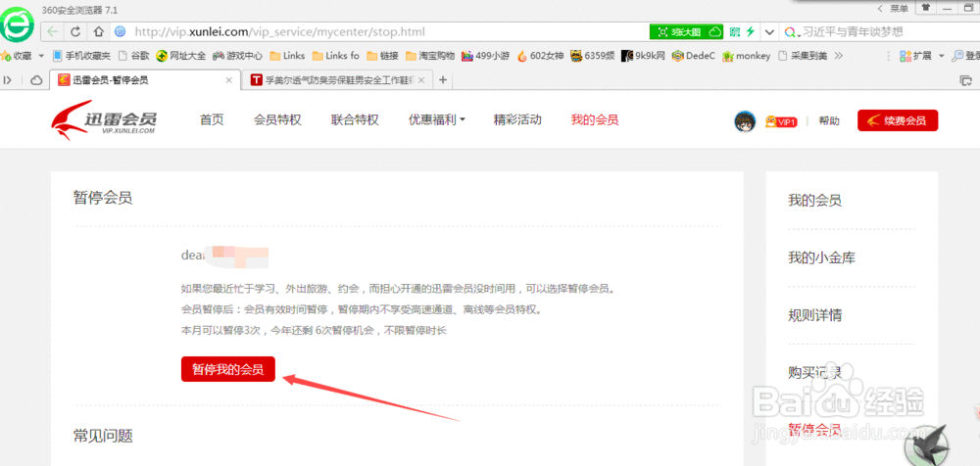Open 我的小金库 in the right sidebar
Screen dimensions: 980x466
click(821, 257)
